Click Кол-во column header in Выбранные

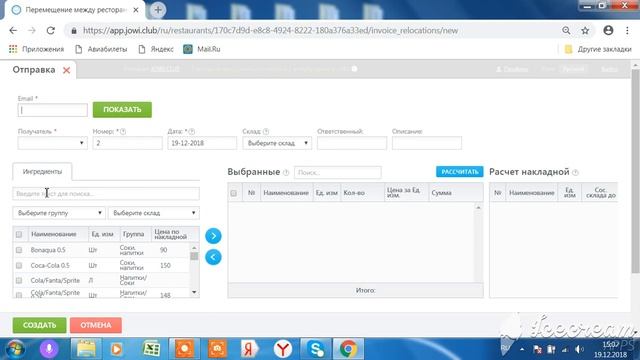click(354, 193)
